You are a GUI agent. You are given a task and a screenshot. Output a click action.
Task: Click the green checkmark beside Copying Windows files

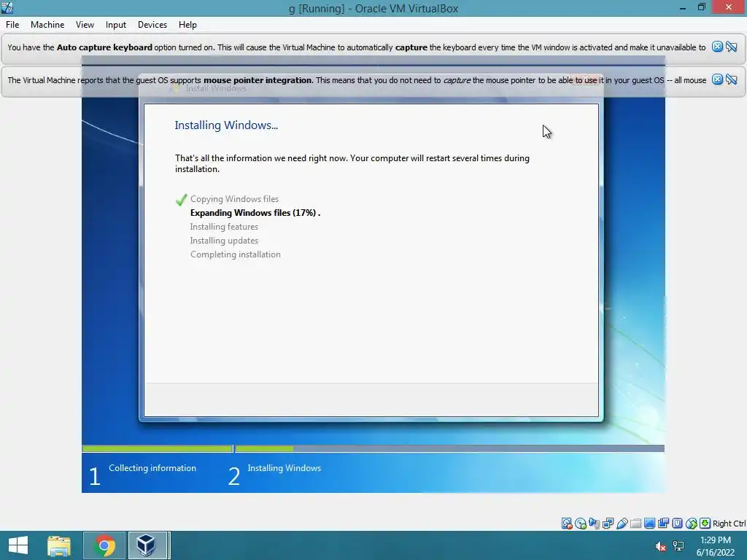click(x=181, y=200)
